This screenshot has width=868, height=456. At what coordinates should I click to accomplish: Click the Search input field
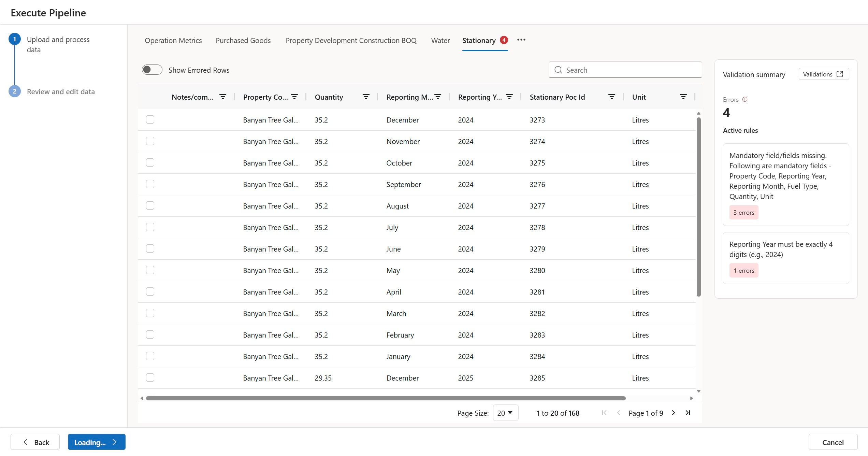pyautogui.click(x=625, y=70)
